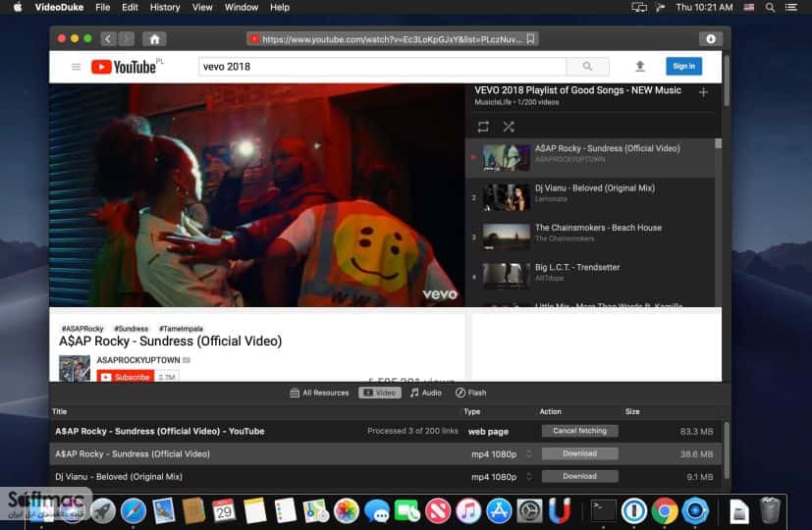This screenshot has width=812, height=530.
Task: Open the home page via house icon
Action: tap(154, 39)
